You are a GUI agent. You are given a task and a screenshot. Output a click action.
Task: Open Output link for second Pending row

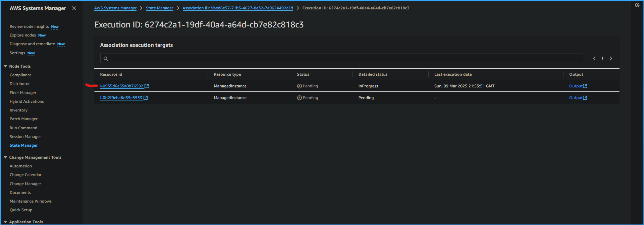click(576, 98)
